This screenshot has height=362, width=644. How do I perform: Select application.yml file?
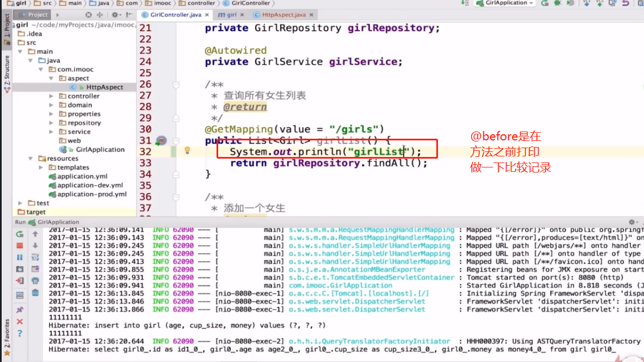click(x=78, y=176)
